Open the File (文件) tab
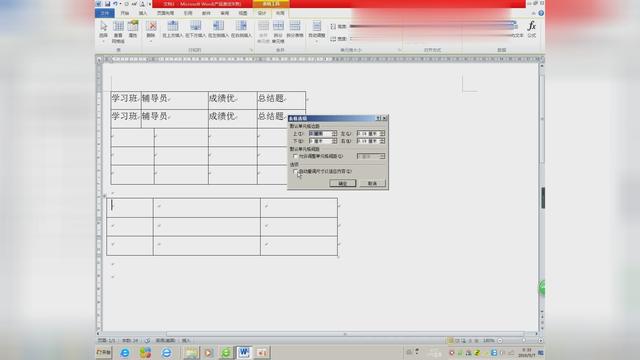The image size is (640, 360). (x=105, y=13)
